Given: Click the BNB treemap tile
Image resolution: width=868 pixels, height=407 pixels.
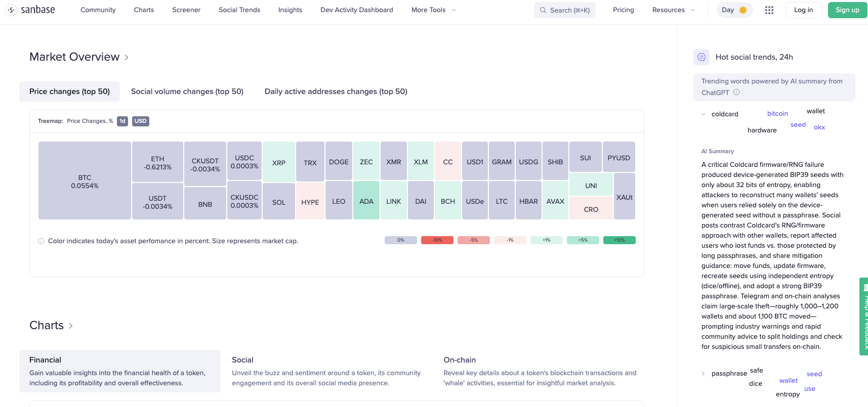Looking at the screenshot, I should click(x=205, y=203).
